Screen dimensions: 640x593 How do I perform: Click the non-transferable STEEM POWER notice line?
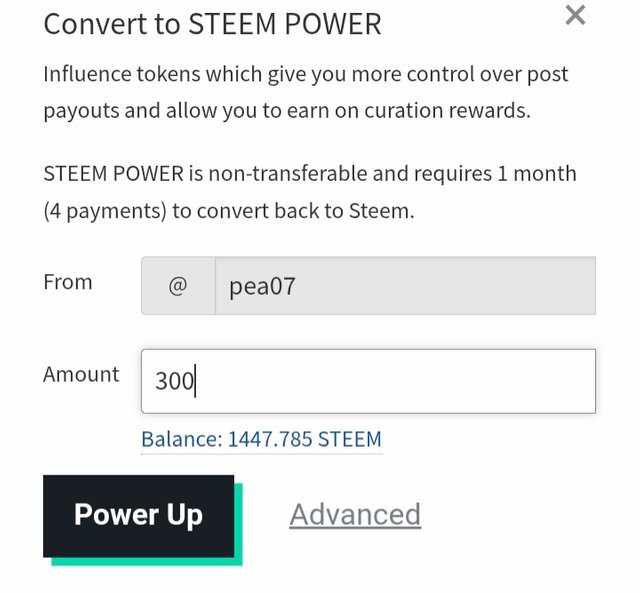310,174
